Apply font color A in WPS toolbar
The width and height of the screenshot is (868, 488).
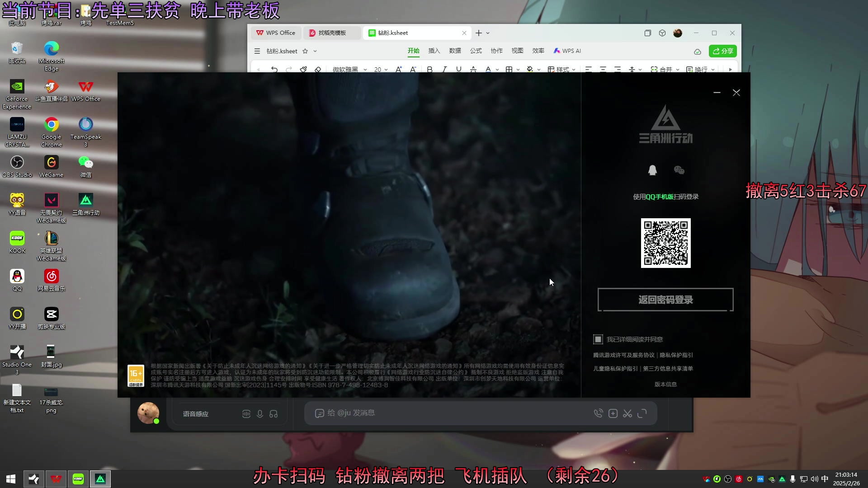tap(488, 69)
